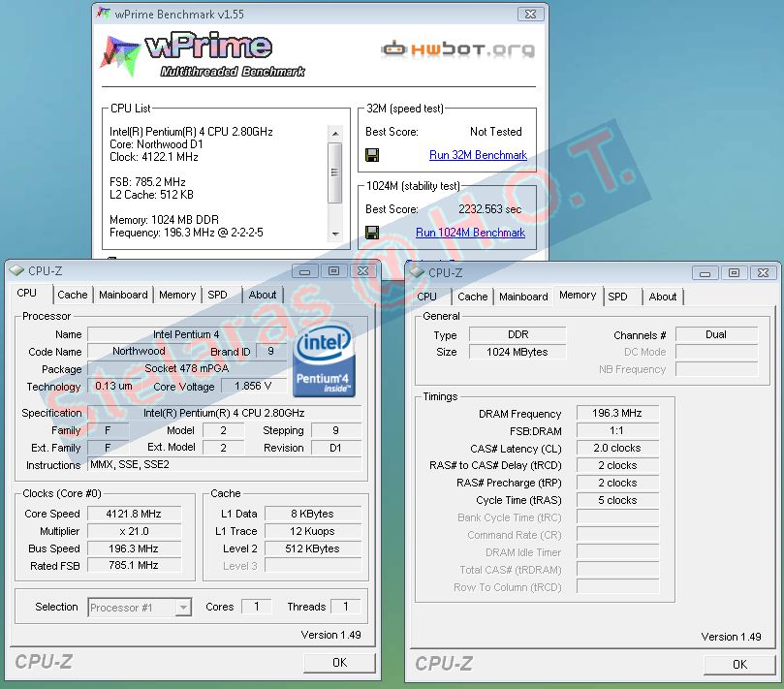784x689 pixels.
Task: Open Cache tab in left CPU-Z window
Action: coord(73,295)
